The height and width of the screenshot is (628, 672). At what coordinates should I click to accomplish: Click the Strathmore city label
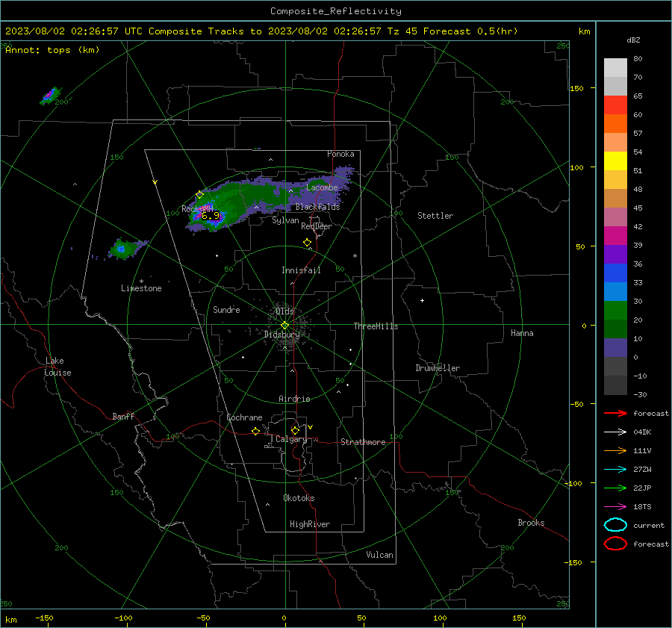(x=363, y=442)
